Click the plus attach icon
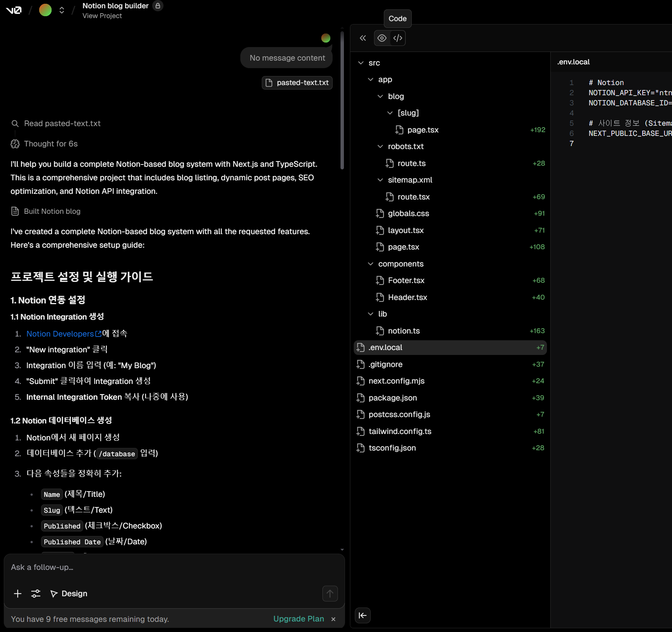The height and width of the screenshot is (632, 672). pyautogui.click(x=18, y=594)
